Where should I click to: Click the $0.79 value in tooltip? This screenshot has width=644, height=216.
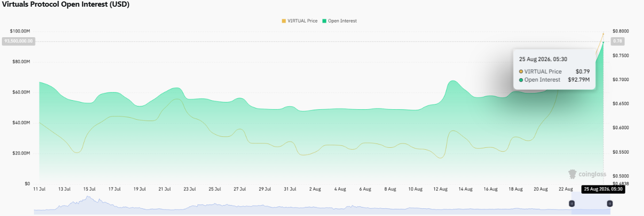tap(582, 72)
